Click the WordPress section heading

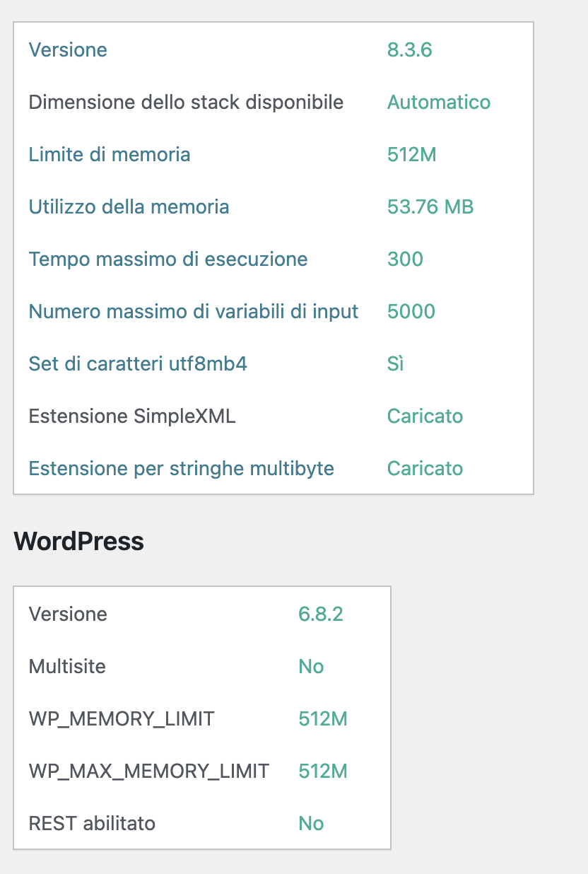78,542
